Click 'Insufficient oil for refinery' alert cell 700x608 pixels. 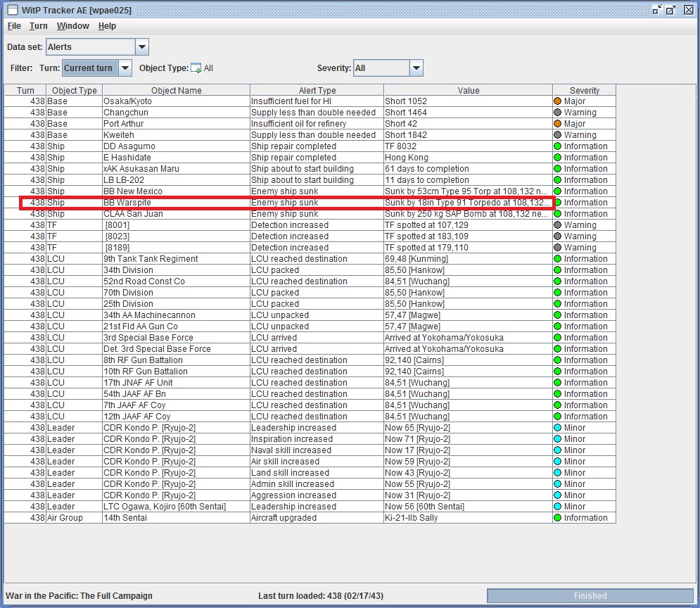[x=317, y=124]
